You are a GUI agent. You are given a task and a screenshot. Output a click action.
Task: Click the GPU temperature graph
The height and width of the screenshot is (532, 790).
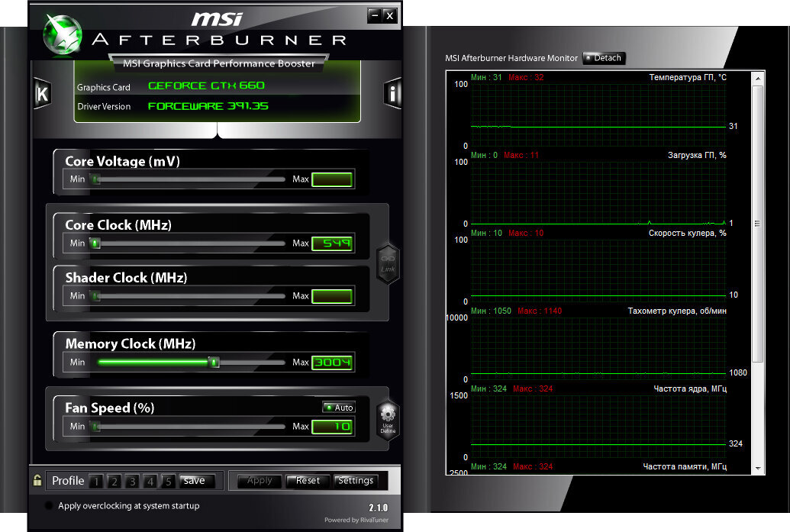598,114
